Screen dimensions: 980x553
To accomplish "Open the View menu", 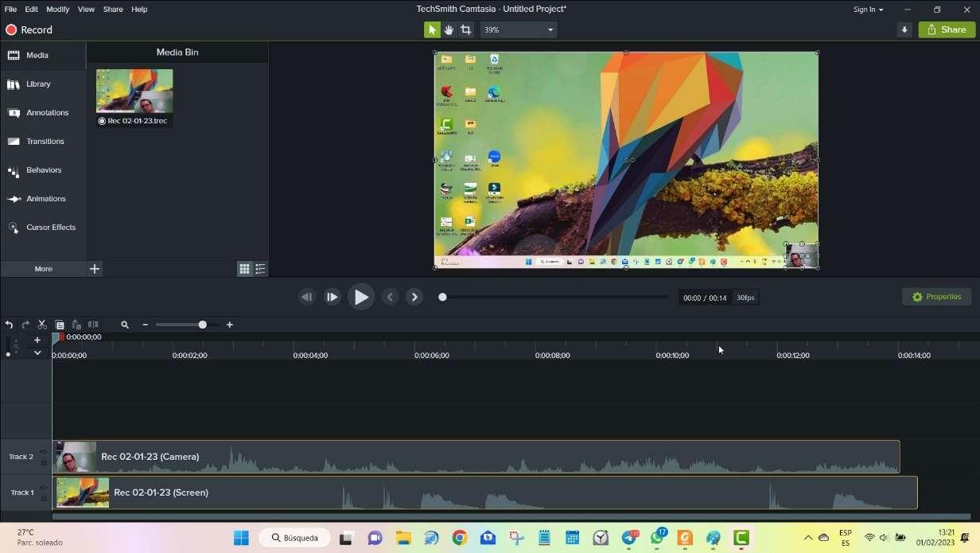I will coord(86,9).
